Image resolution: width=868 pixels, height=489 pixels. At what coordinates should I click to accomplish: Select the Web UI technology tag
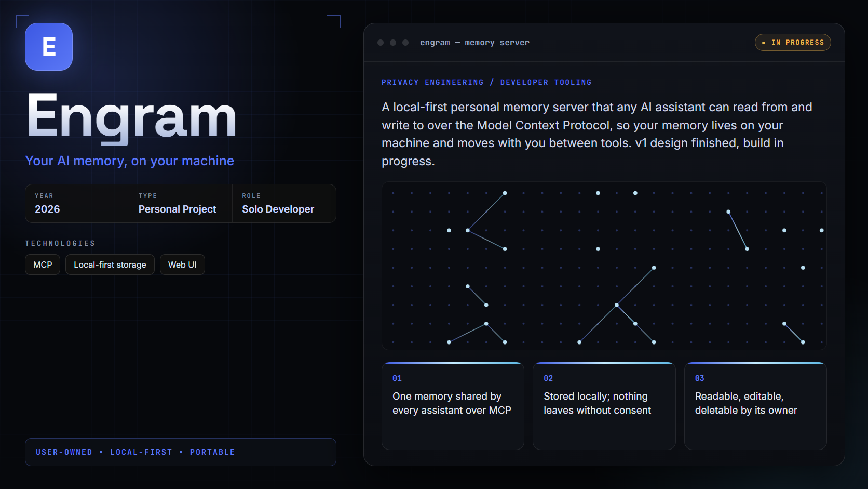(182, 265)
